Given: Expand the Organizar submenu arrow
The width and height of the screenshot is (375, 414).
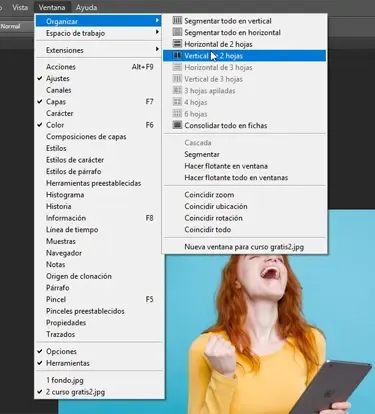Looking at the screenshot, I should click(157, 21).
